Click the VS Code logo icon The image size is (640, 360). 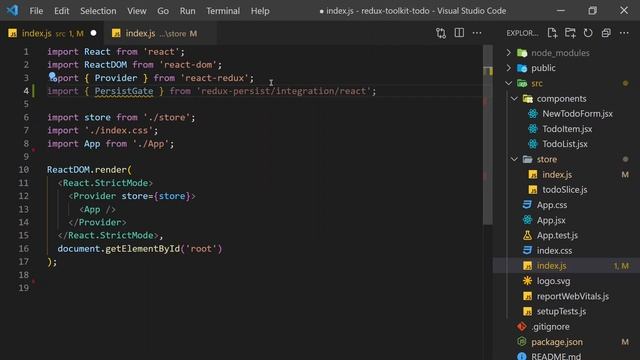(x=12, y=10)
